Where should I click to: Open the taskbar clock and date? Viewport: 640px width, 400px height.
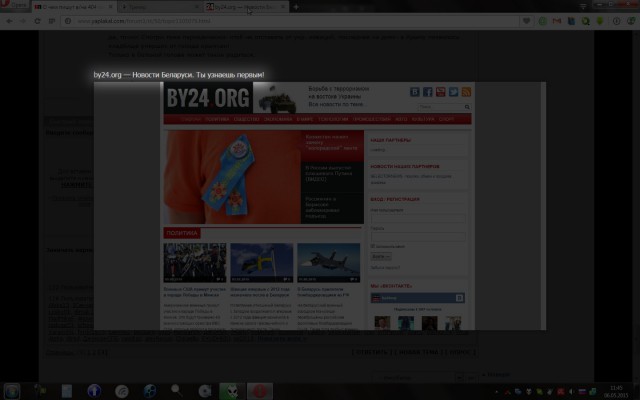tap(616, 391)
